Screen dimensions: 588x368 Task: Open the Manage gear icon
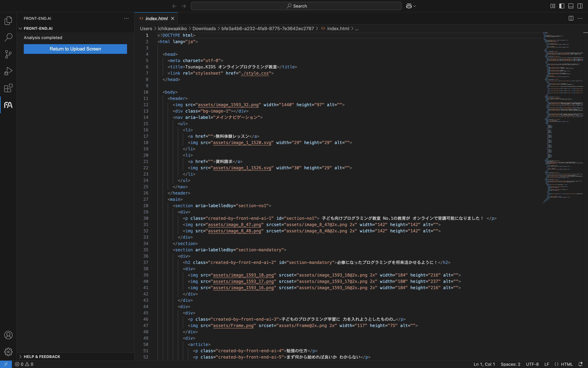[x=8, y=352]
